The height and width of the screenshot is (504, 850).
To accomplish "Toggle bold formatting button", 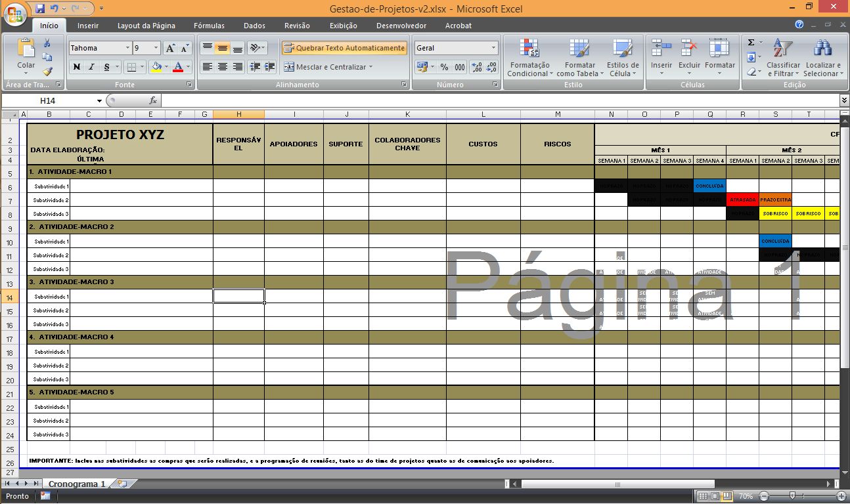I will pos(77,67).
